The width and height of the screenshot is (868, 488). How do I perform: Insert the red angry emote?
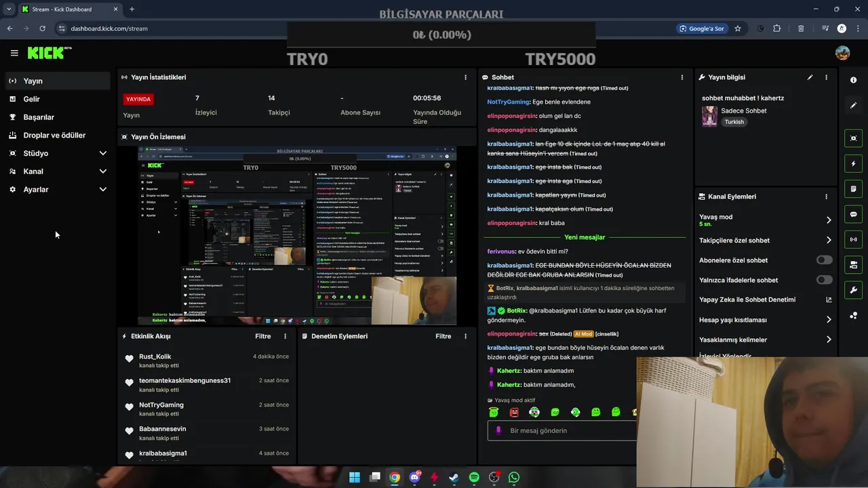[514, 411]
